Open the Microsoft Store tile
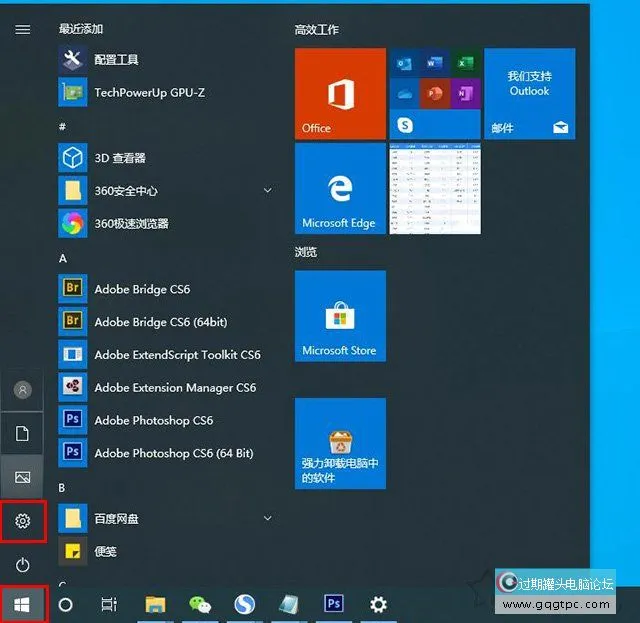640x623 pixels. (340, 316)
